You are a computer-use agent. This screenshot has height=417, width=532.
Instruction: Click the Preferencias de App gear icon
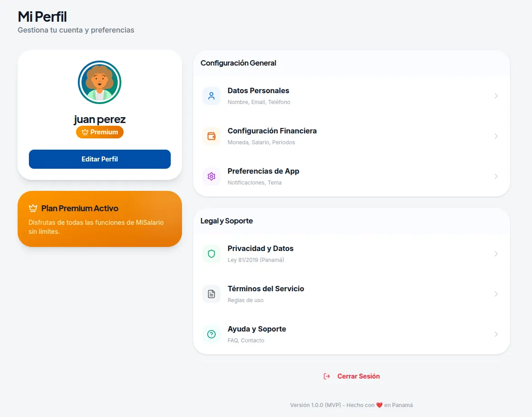211,176
